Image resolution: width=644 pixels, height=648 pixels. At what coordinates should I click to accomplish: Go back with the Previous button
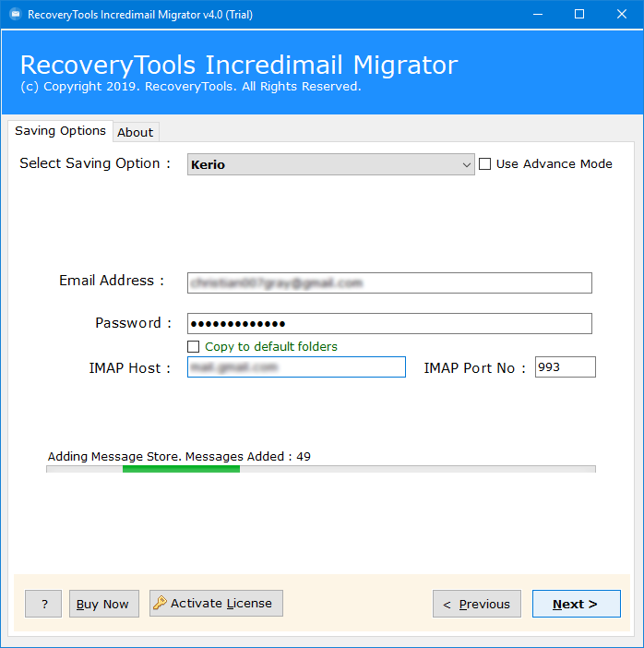(x=477, y=604)
